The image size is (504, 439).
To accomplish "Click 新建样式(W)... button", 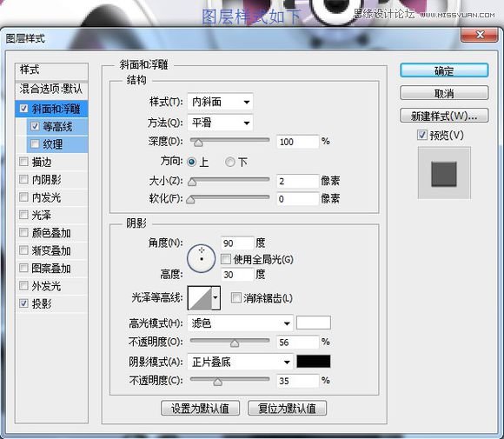I will pos(444,116).
